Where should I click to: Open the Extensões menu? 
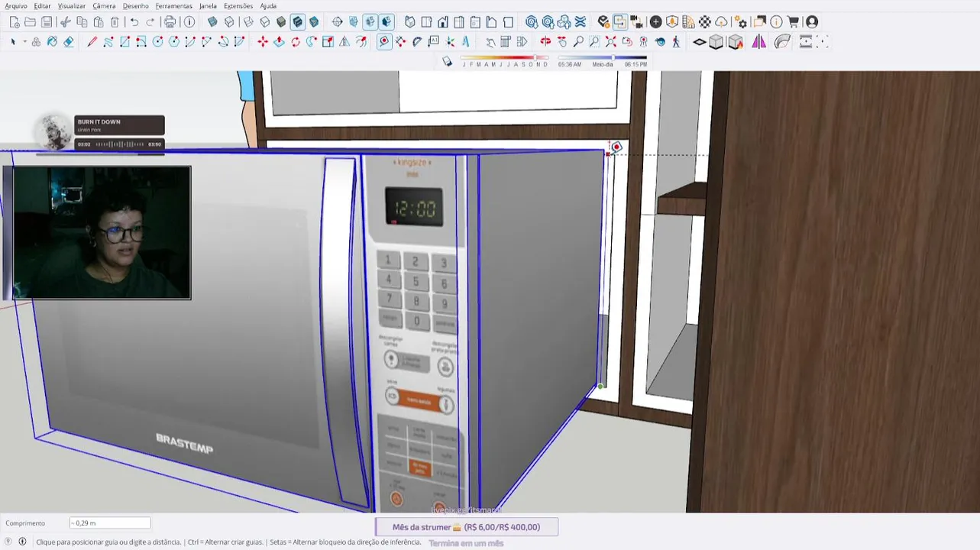pyautogui.click(x=238, y=5)
